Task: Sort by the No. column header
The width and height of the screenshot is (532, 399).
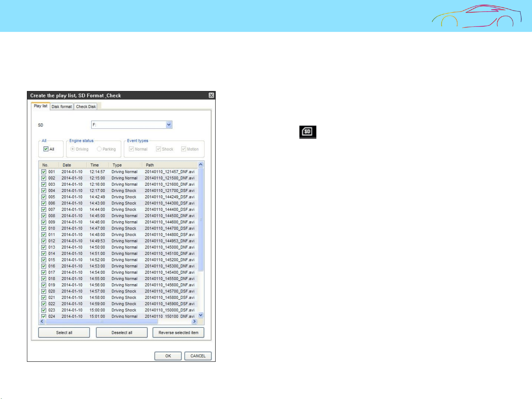Action: pos(49,165)
